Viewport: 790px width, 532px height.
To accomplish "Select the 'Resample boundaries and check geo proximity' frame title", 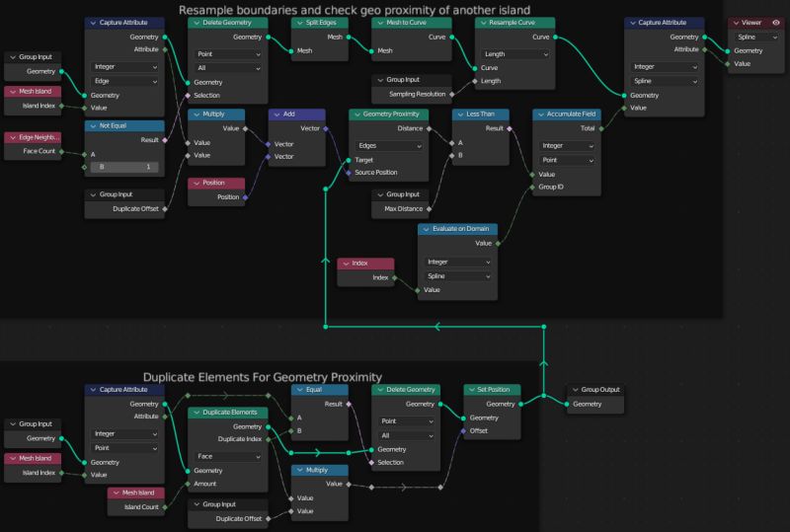I will pyautogui.click(x=355, y=10).
